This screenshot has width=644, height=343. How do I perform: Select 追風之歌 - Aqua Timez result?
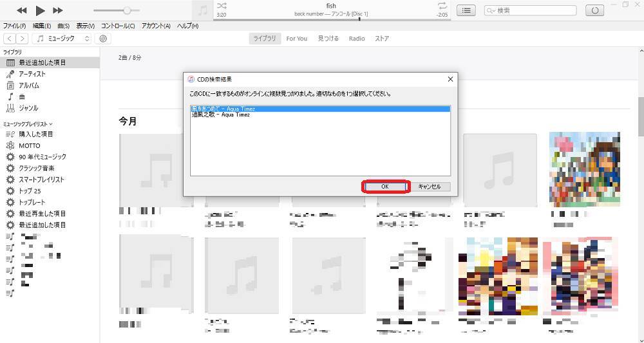click(x=320, y=115)
